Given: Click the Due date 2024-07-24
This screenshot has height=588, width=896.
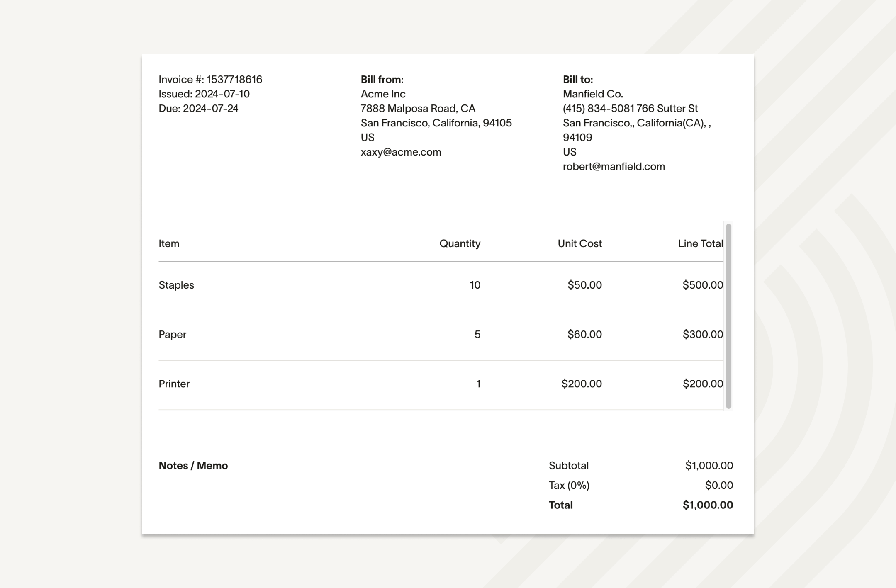Looking at the screenshot, I should coord(211,108).
